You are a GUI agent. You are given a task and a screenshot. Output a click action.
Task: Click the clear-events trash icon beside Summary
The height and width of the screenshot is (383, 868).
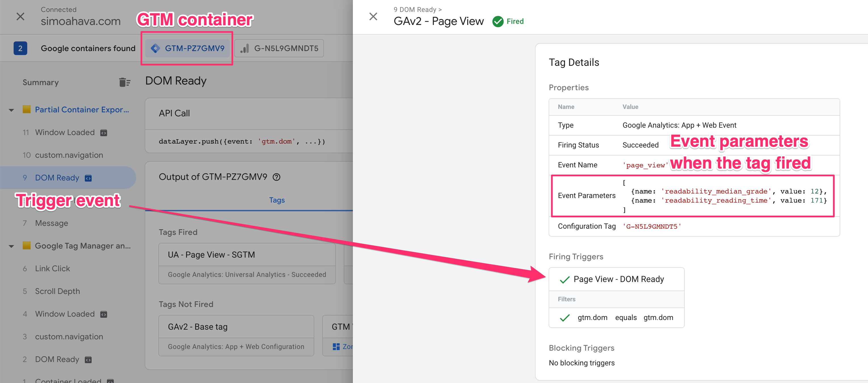pyautogui.click(x=124, y=82)
